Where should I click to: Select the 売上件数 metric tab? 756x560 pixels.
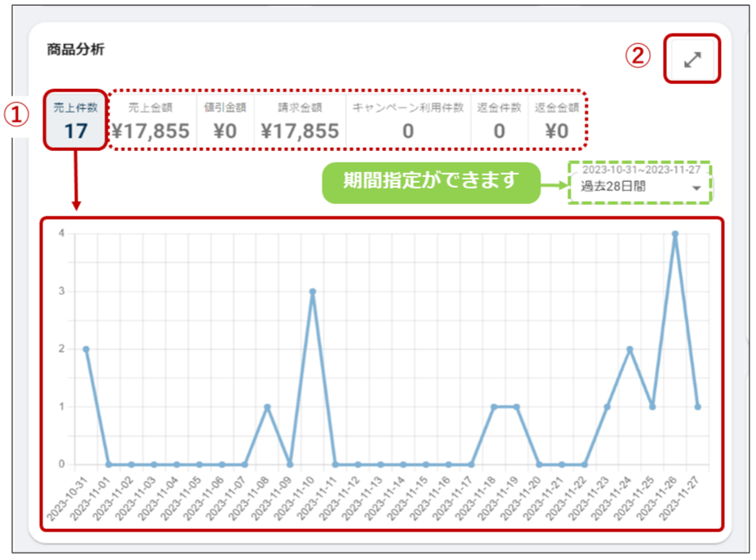click(x=76, y=120)
